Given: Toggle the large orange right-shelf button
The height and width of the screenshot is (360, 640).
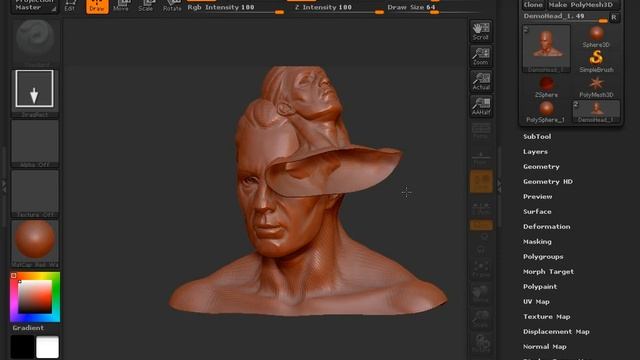Looking at the screenshot, I should click(x=481, y=182).
